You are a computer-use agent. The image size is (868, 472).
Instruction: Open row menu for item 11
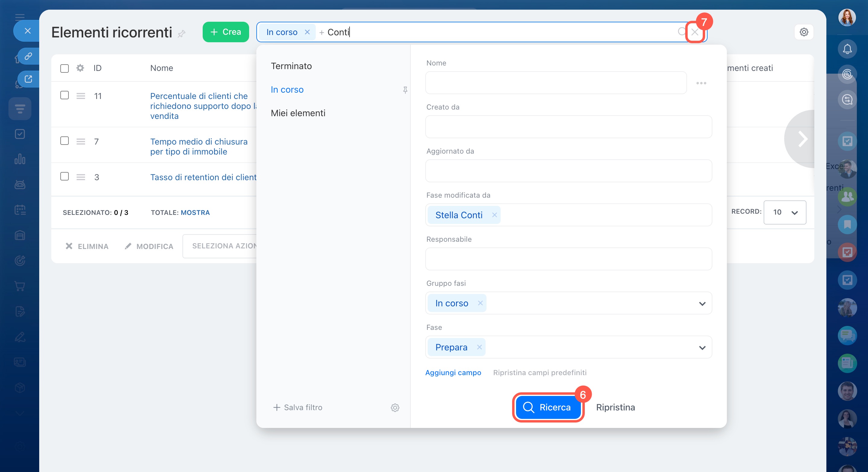point(81,96)
